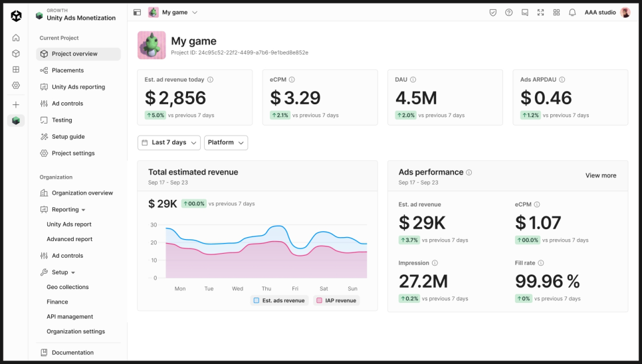This screenshot has width=642, height=364.
Task: Click the Total estimated revenue heading
Action: click(193, 172)
